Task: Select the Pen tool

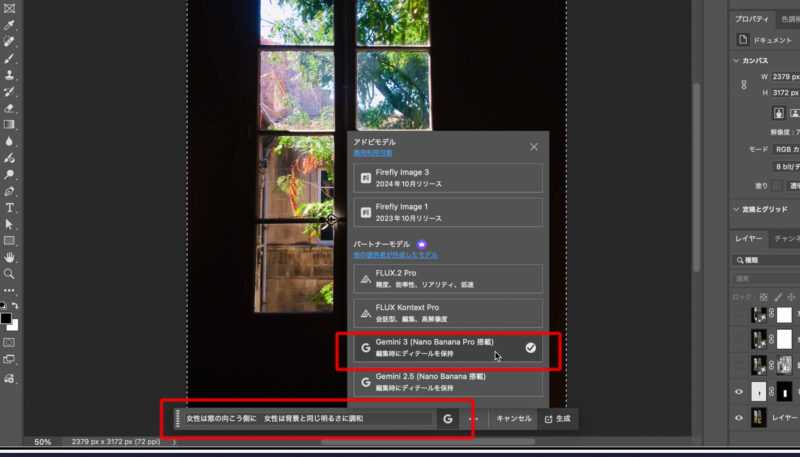Action: (x=10, y=191)
